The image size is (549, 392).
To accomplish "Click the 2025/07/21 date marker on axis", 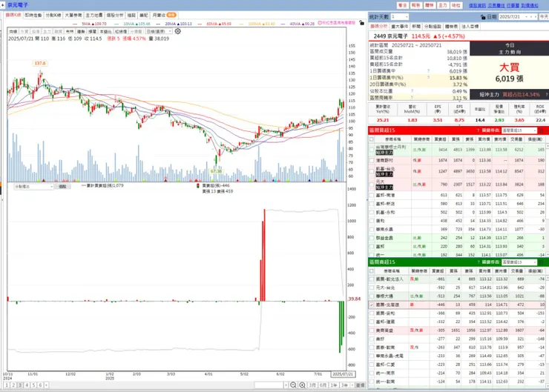I will [343, 374].
